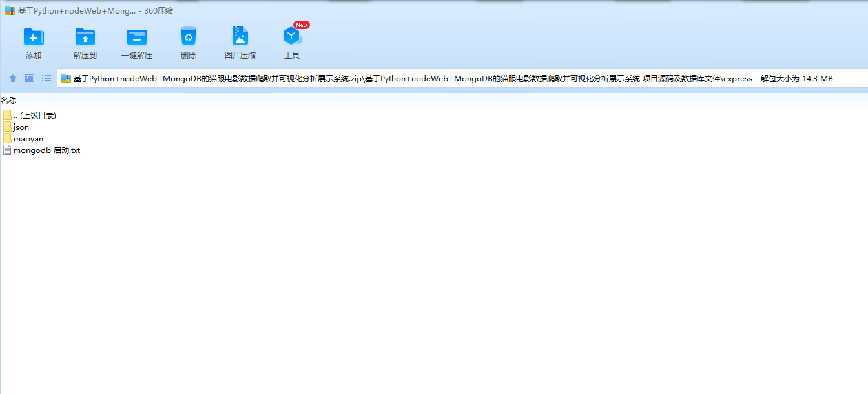Viewport: 868px width, 394px height.
Task: Select the maoyan folder
Action: pos(23,138)
